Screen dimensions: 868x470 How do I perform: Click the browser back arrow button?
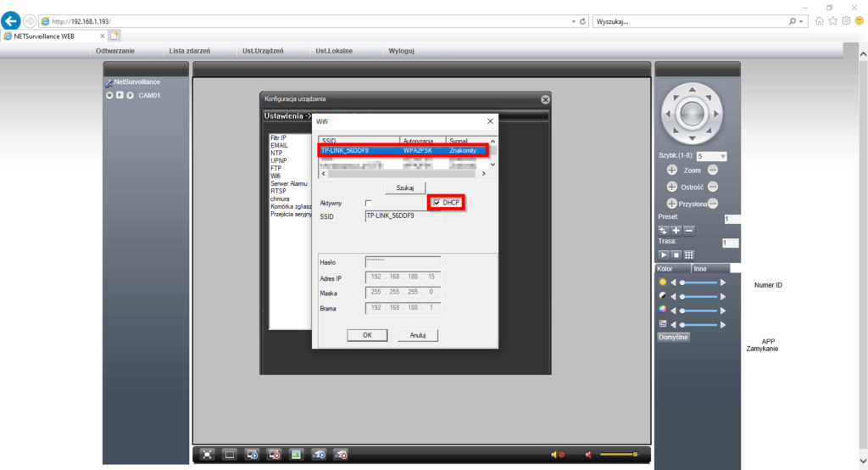pos(12,21)
